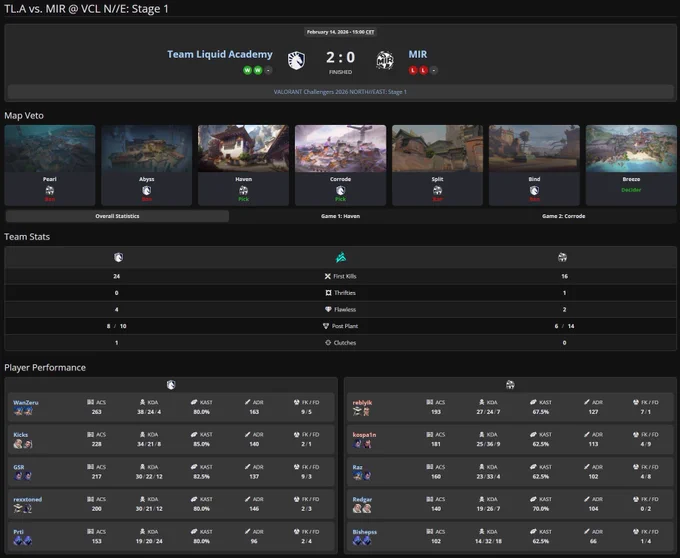
Task: Open Redgar player profile
Action: 362,499
